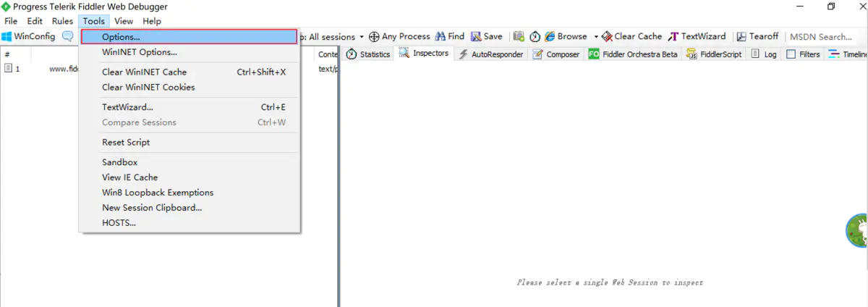Choose WinINET Options... menu entry
Viewport: 868px width, 307px height.
(x=189, y=52)
